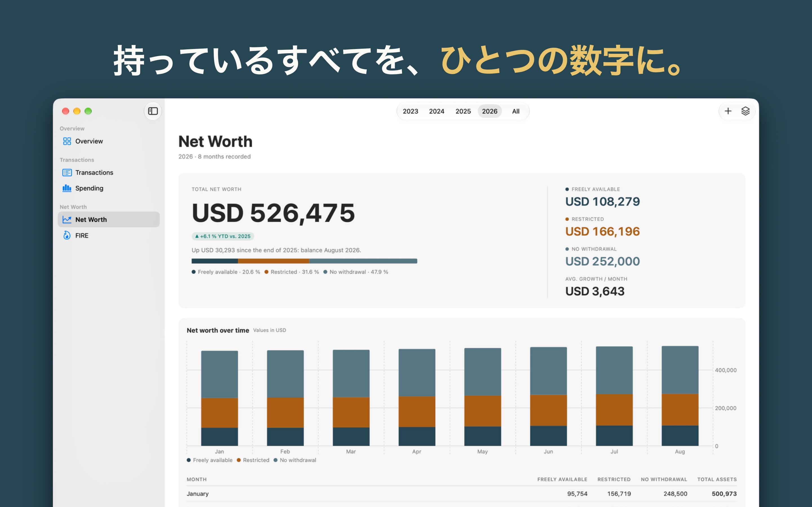Viewport: 812px width, 507px height.
Task: Select the January table row
Action: pyautogui.click(x=461, y=493)
